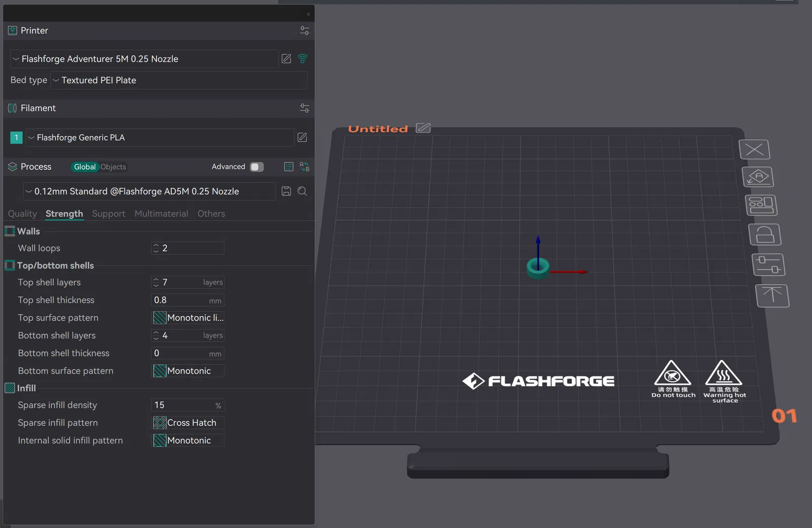Toggle the Advanced mode switch
The height and width of the screenshot is (528, 812).
coord(257,167)
